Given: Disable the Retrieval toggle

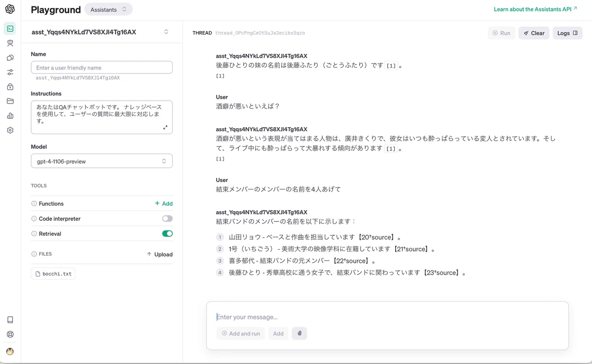Looking at the screenshot, I should coord(167,234).
